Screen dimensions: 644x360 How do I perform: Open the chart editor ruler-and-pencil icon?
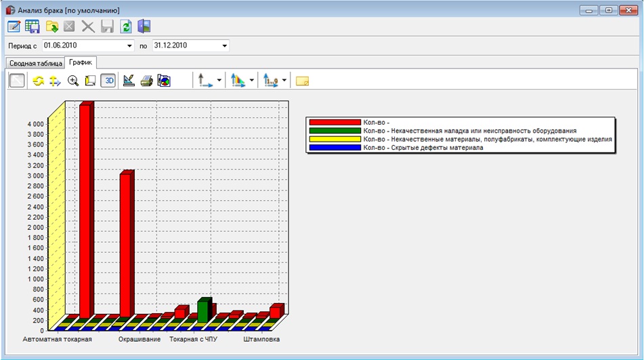(x=129, y=81)
